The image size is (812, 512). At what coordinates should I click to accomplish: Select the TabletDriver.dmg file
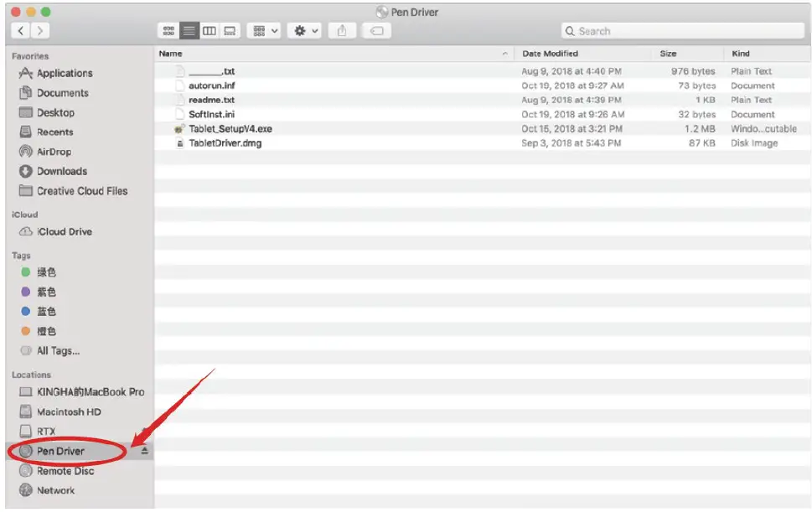(x=225, y=143)
